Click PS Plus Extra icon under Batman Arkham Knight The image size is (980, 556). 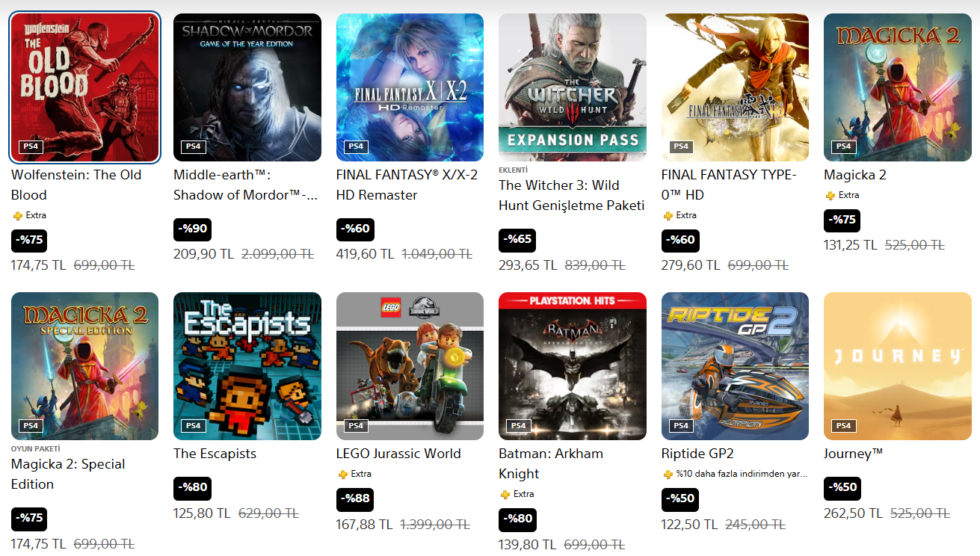[x=505, y=494]
